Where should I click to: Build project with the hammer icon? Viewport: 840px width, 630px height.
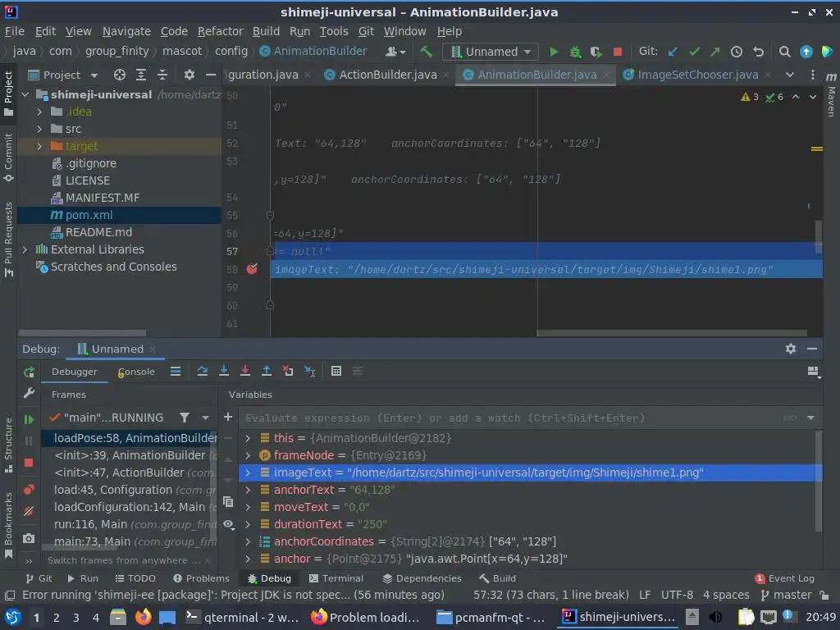pos(426,52)
